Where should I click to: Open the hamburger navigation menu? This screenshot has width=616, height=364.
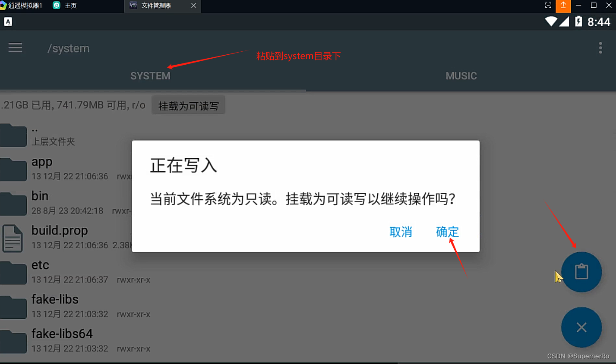[x=15, y=47]
